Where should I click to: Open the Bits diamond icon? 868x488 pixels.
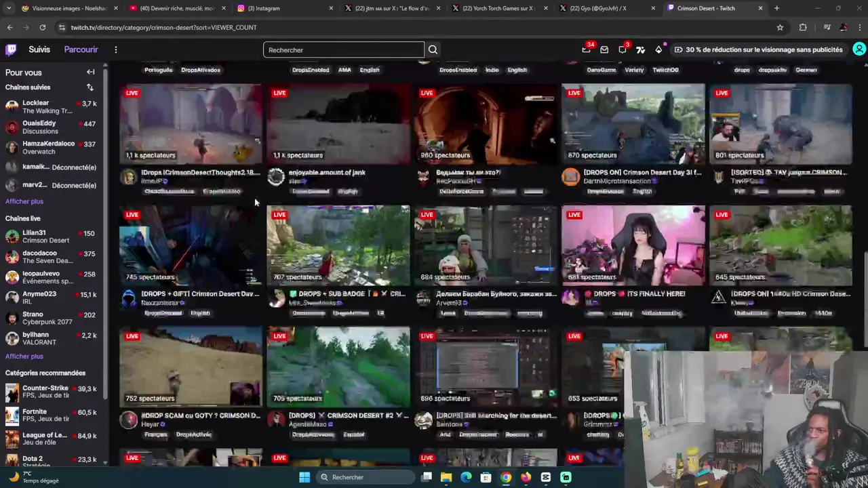click(x=658, y=49)
